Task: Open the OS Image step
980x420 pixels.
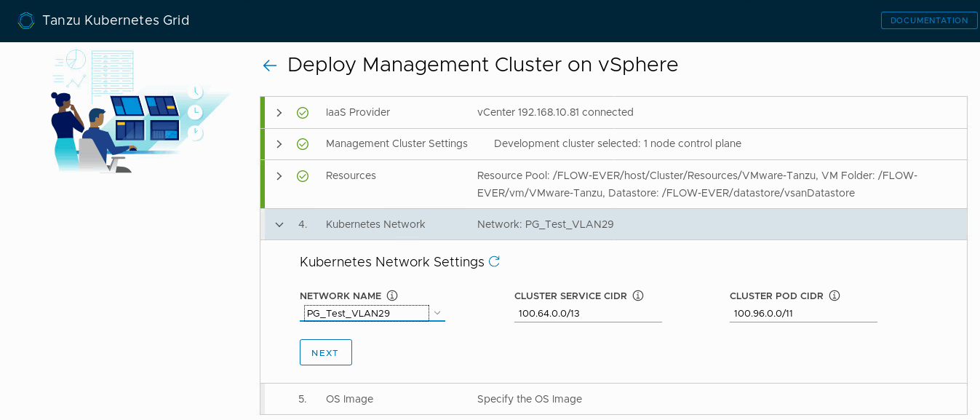Action: (x=613, y=399)
